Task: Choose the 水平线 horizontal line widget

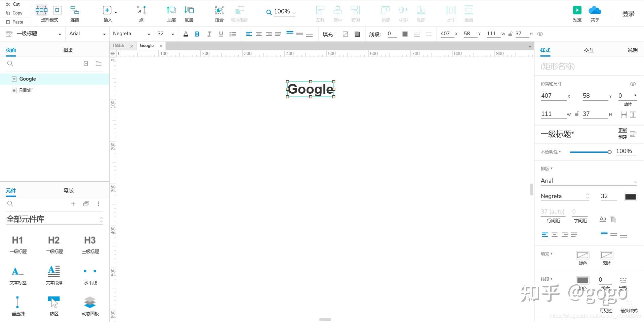Action: coord(90,275)
